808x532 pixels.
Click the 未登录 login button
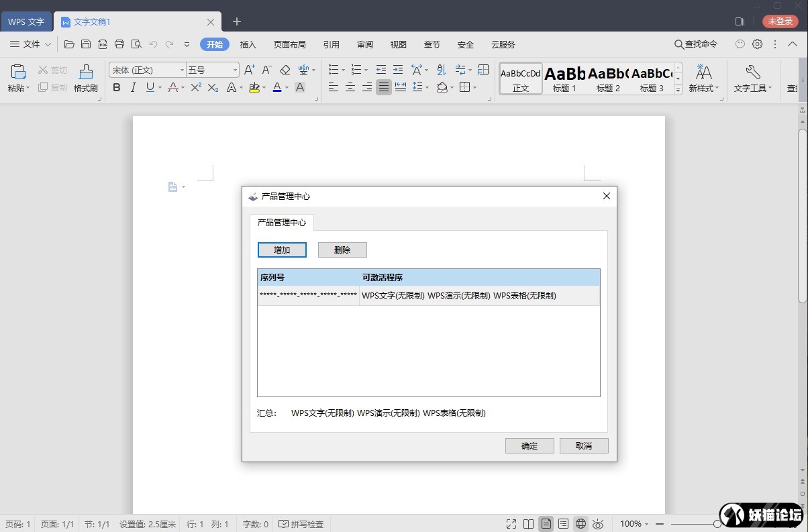coord(780,21)
